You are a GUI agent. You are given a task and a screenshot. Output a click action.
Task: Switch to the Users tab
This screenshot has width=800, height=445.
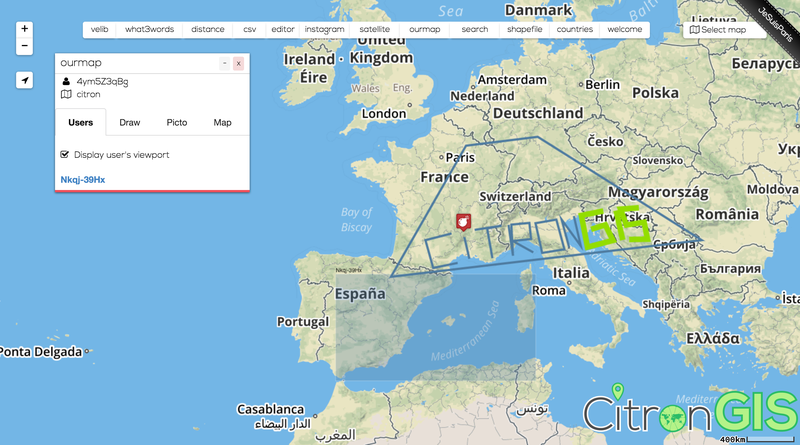point(81,122)
